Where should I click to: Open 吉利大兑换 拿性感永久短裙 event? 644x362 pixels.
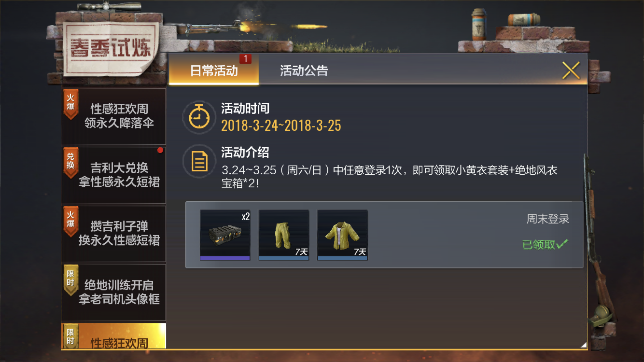[x=113, y=175]
